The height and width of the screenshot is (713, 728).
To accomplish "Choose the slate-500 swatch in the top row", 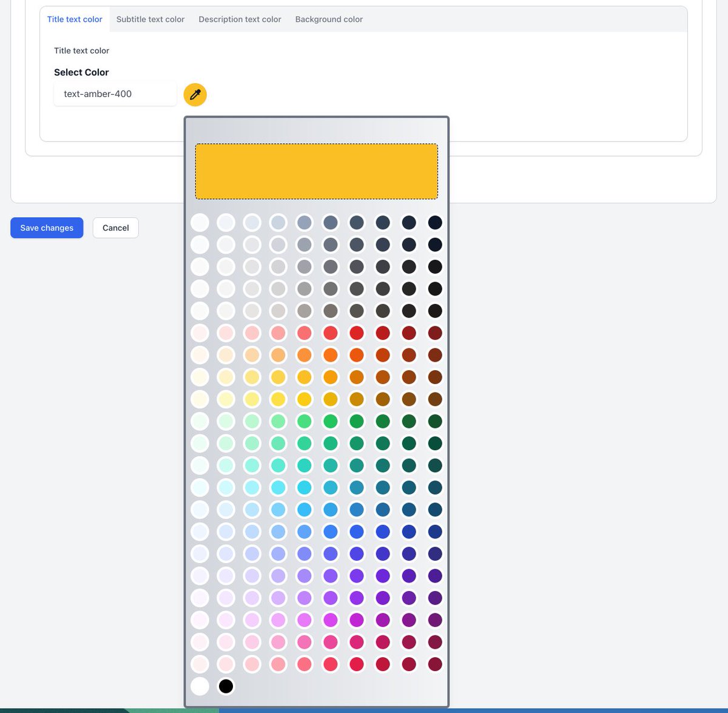I will click(331, 223).
